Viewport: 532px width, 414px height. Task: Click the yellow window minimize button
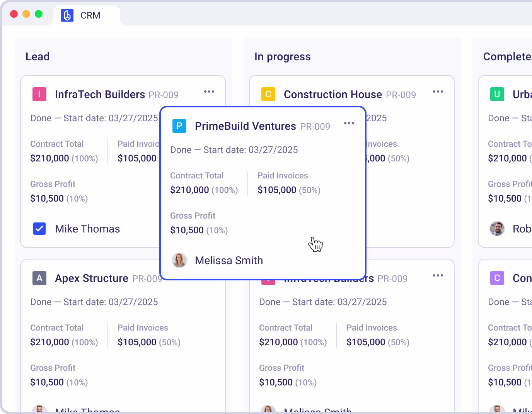(x=26, y=14)
